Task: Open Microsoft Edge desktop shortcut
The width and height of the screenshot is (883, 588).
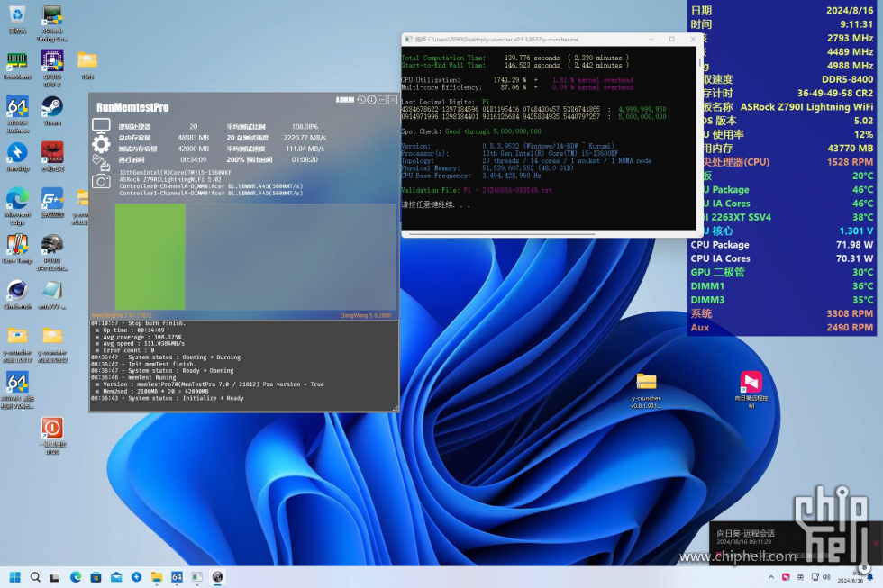Action: point(17,206)
